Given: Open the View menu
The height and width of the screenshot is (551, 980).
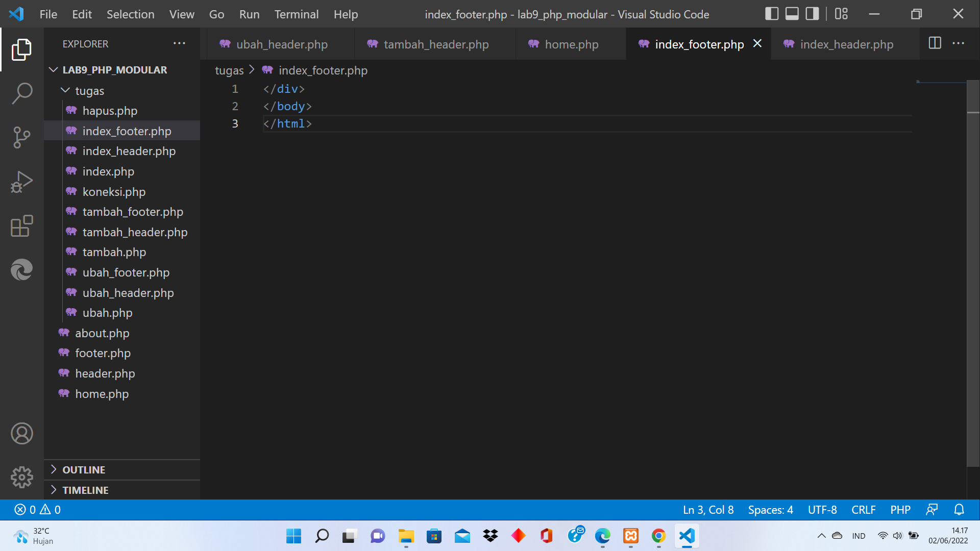Looking at the screenshot, I should (182, 14).
